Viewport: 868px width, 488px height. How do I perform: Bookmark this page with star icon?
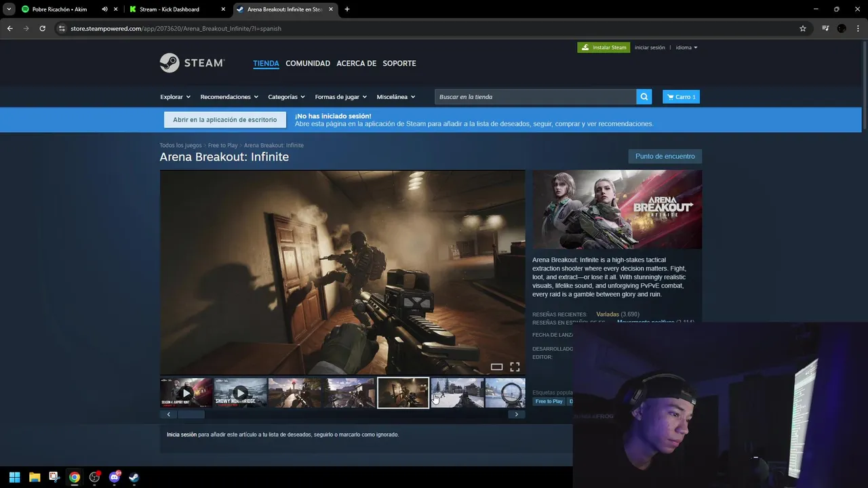coord(803,28)
